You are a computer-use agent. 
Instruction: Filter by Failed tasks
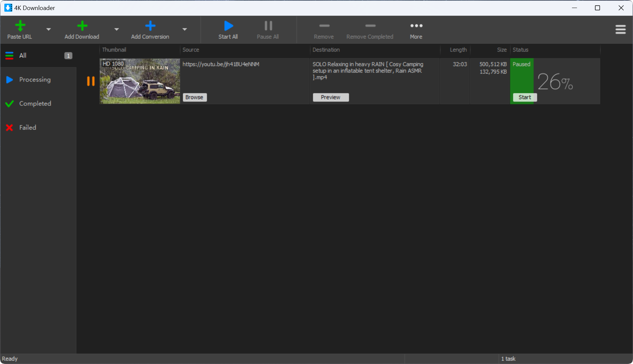click(27, 128)
